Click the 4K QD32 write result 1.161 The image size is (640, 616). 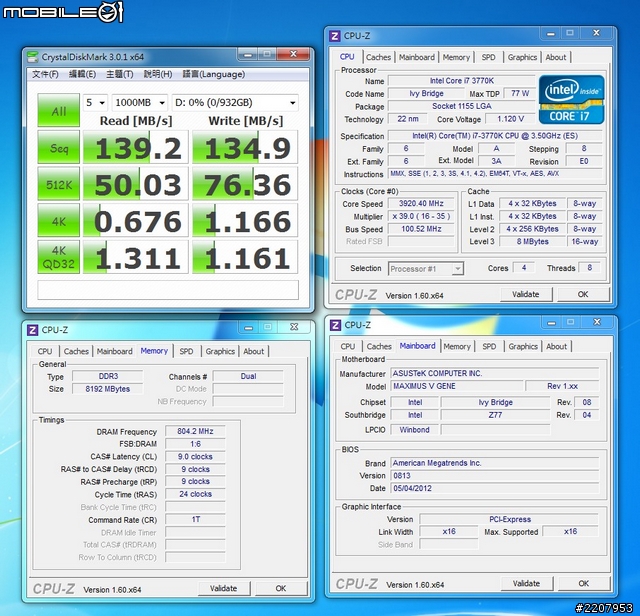tap(245, 257)
